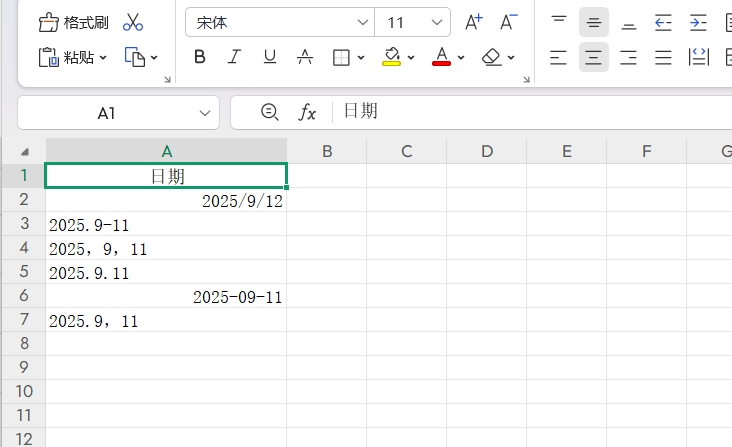The height and width of the screenshot is (447, 732).
Task: Increase font size with A+ icon
Action: (474, 22)
